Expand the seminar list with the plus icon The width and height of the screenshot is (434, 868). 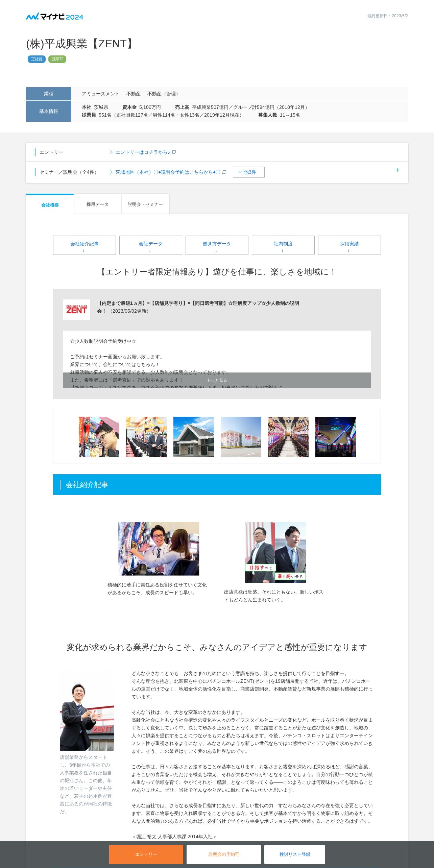[398, 170]
